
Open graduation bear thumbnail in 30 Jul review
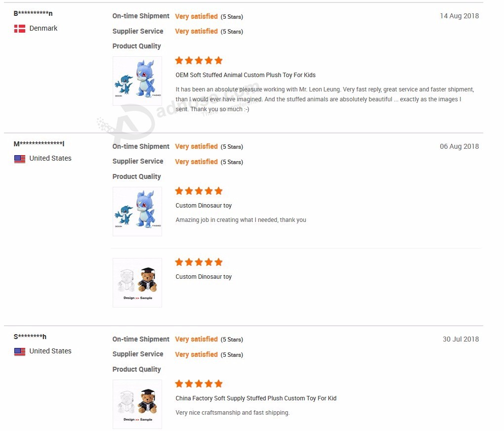[x=137, y=404]
